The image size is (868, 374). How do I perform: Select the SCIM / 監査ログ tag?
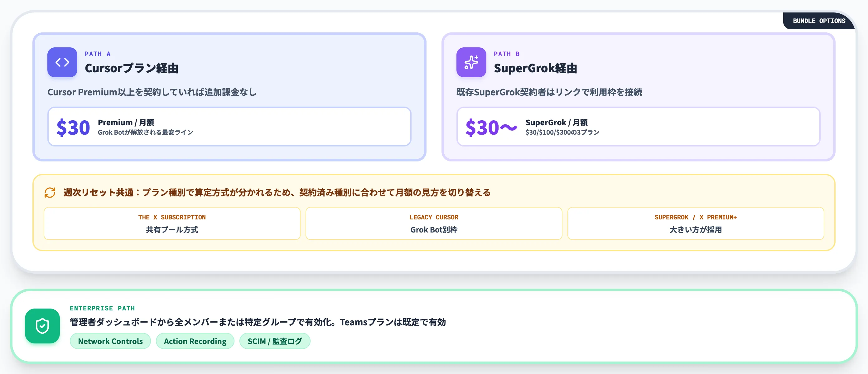(275, 341)
